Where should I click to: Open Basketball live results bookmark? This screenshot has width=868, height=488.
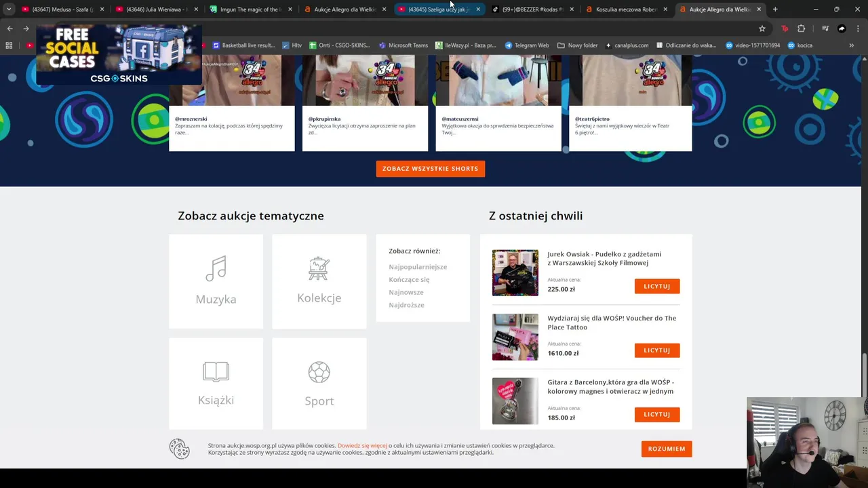pyautogui.click(x=243, y=45)
